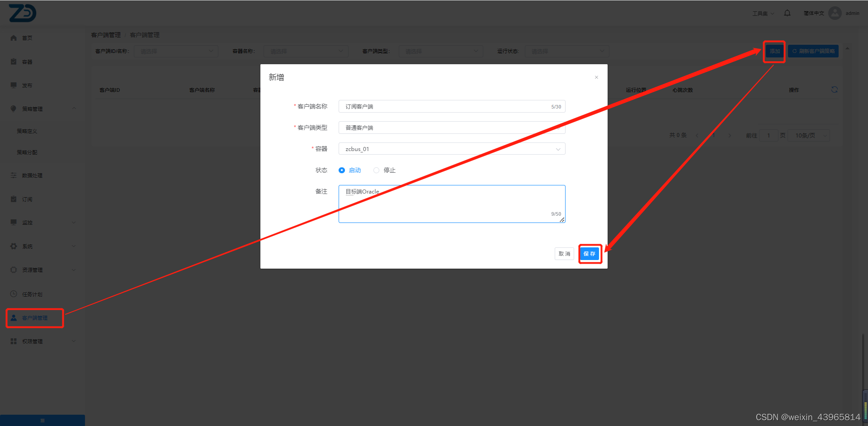Image resolution: width=868 pixels, height=426 pixels.
Task: Click the monitor icon beside 监控
Action: pyautogui.click(x=14, y=222)
